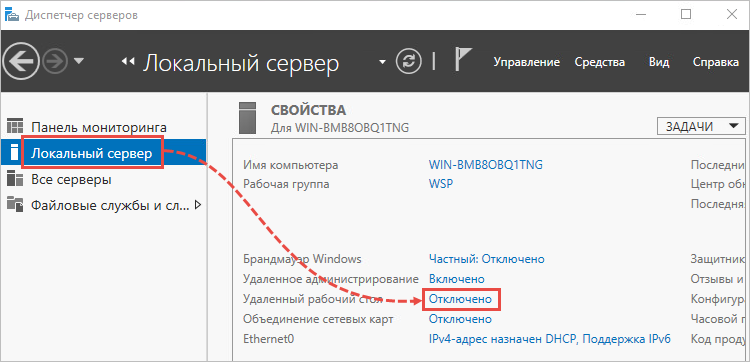Open navigation history dropdown next to Forward

tap(79, 61)
